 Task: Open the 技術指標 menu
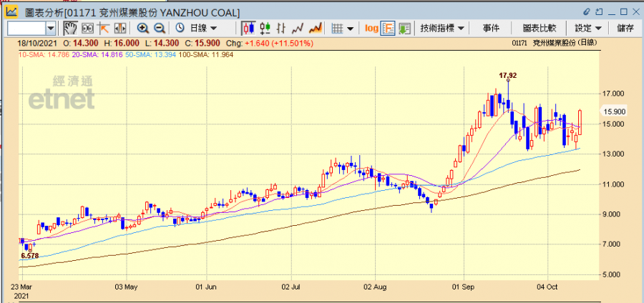[441, 28]
